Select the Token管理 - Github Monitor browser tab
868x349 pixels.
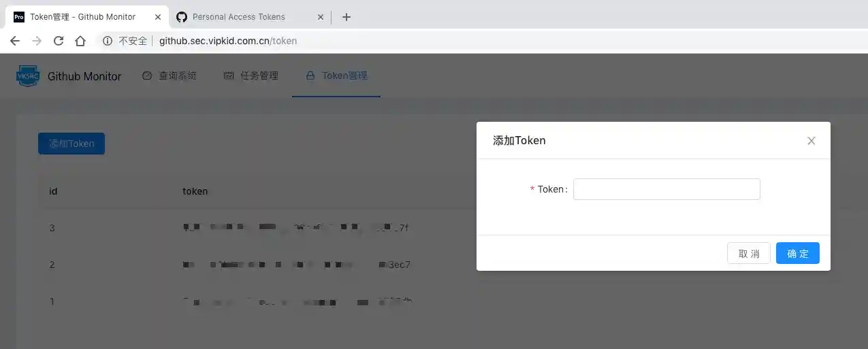86,17
